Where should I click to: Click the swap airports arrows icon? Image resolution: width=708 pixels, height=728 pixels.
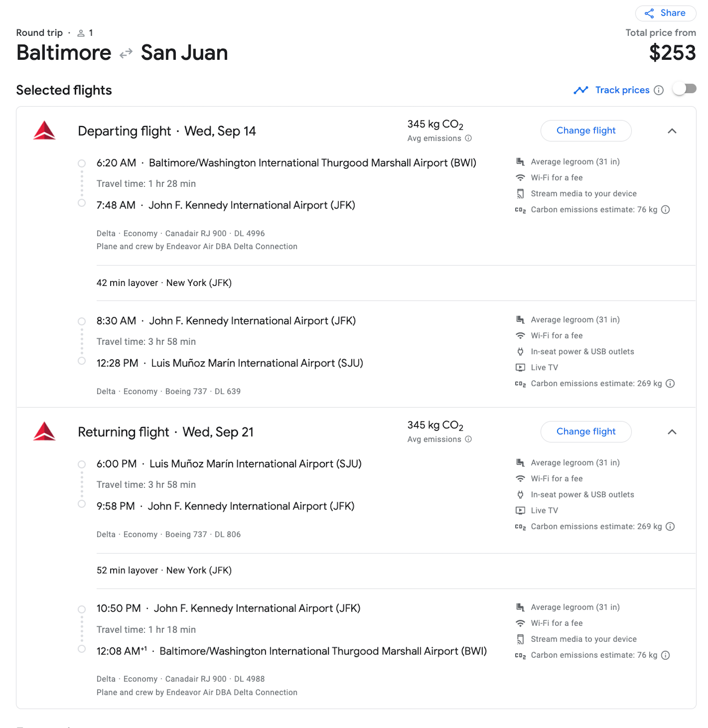126,52
